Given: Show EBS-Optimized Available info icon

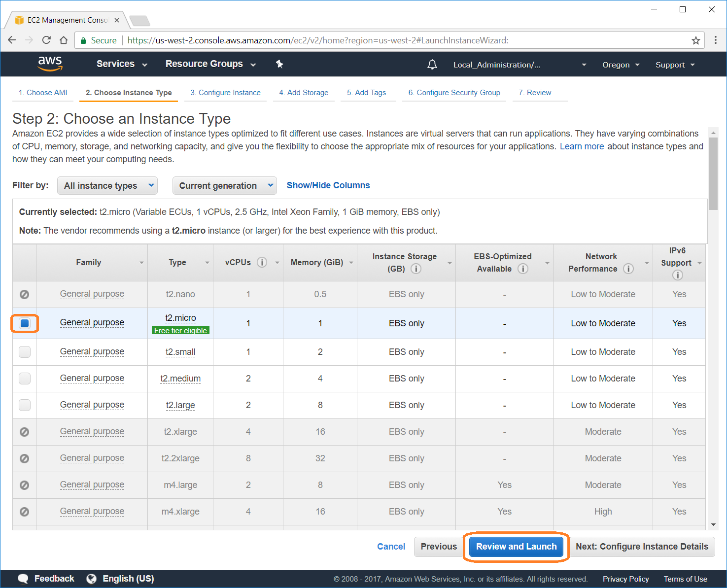Looking at the screenshot, I should point(523,269).
